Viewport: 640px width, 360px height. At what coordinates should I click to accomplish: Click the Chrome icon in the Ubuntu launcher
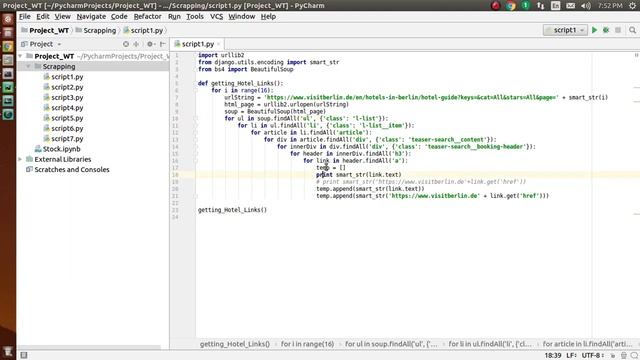point(8,47)
